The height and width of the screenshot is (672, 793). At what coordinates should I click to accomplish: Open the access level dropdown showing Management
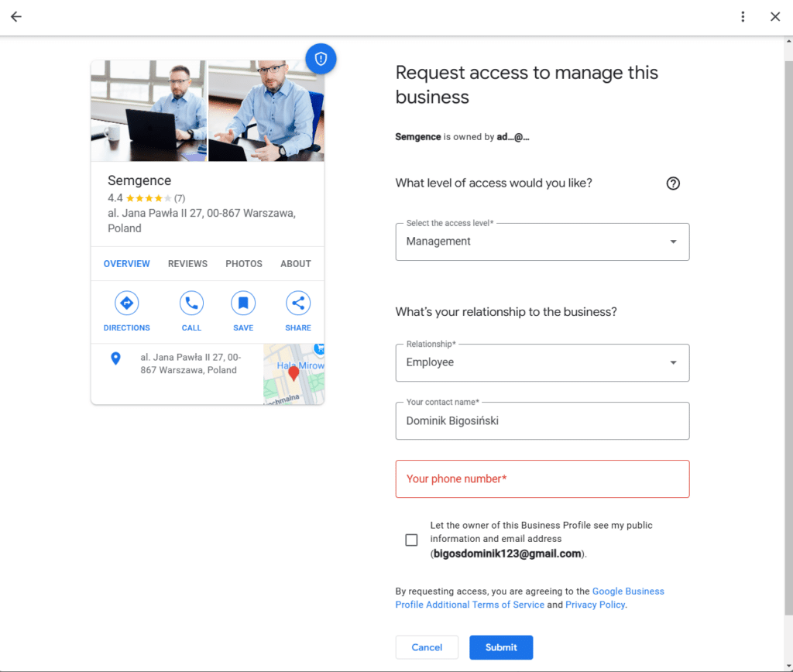coord(542,242)
